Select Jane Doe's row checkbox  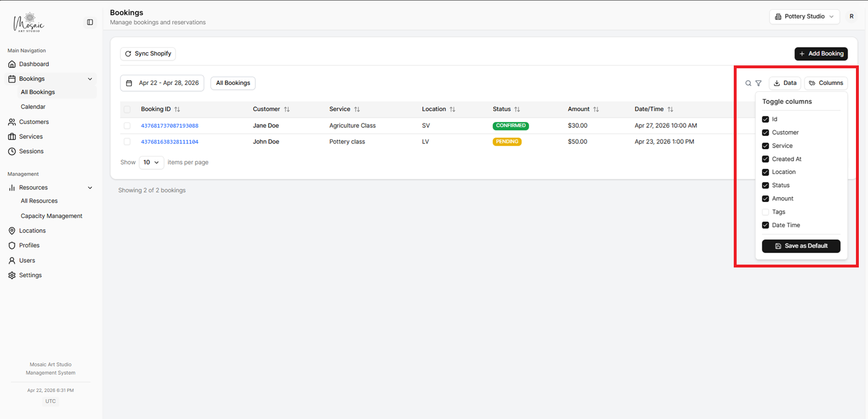[x=127, y=125]
